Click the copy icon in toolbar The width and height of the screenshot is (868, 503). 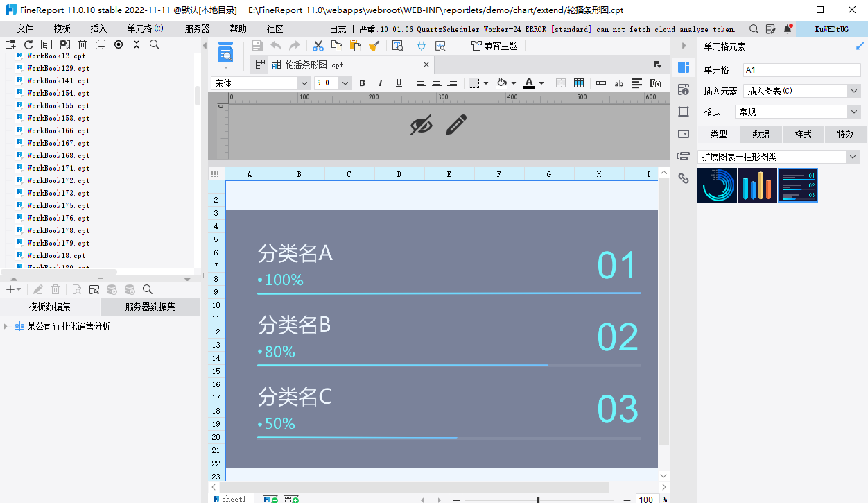pyautogui.click(x=337, y=46)
